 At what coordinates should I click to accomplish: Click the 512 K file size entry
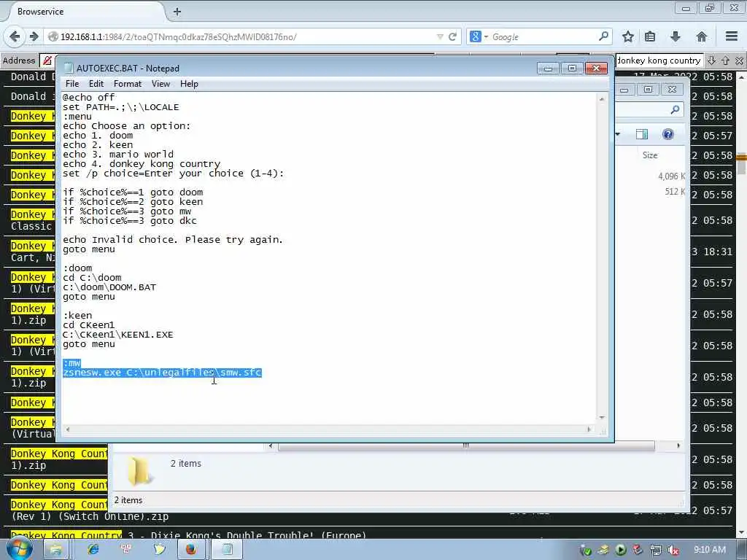(675, 192)
